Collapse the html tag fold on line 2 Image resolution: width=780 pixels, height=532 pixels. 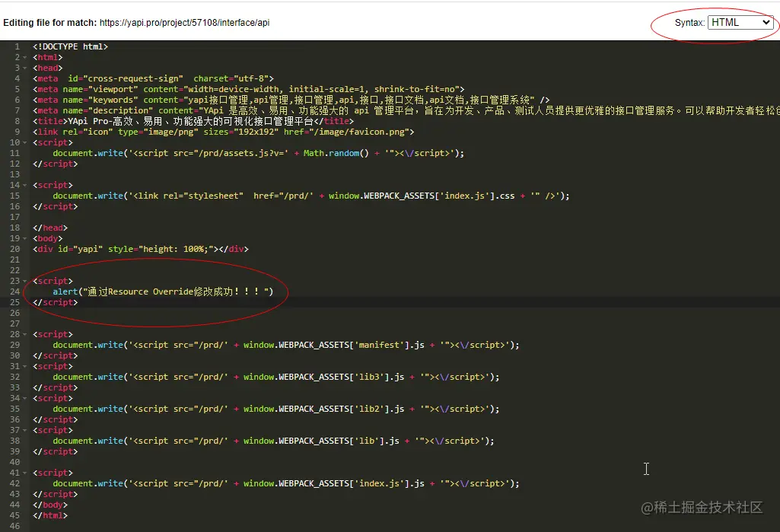click(x=25, y=57)
